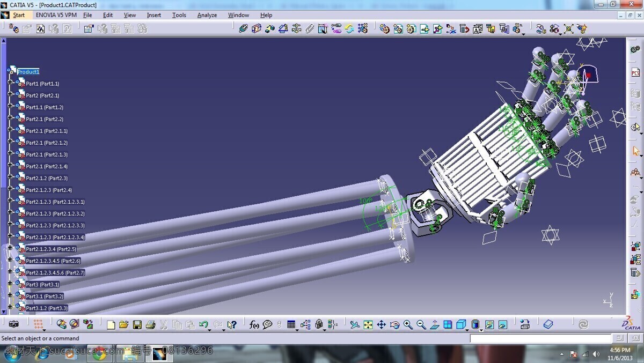Toggle the Swap Visible Space icon
The image size is (644, 363).
click(502, 324)
